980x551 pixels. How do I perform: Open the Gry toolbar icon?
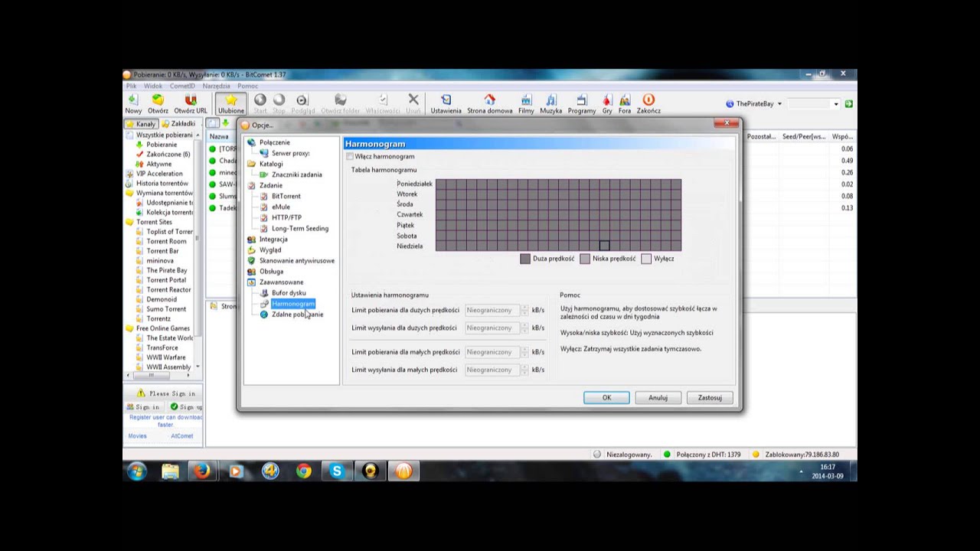607,104
